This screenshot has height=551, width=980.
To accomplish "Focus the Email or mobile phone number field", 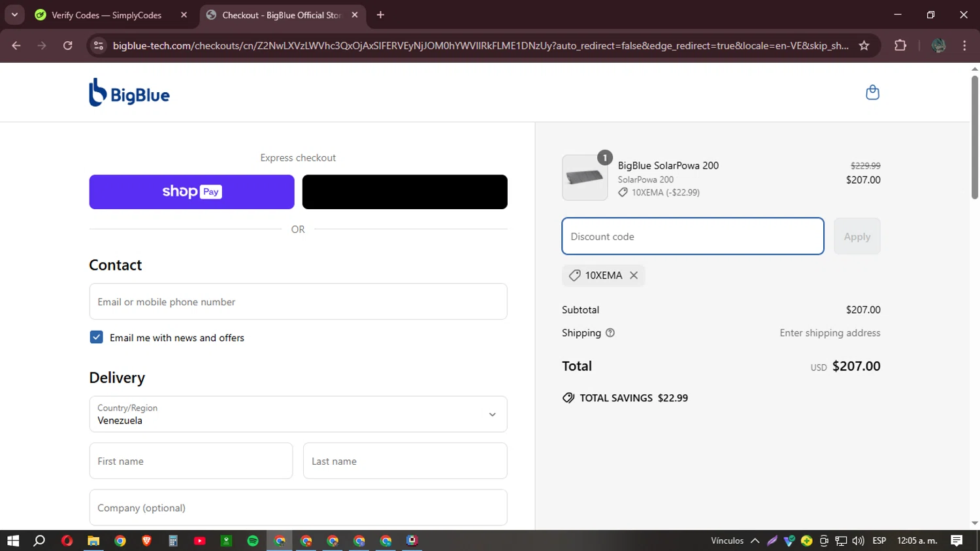I will [x=298, y=301].
